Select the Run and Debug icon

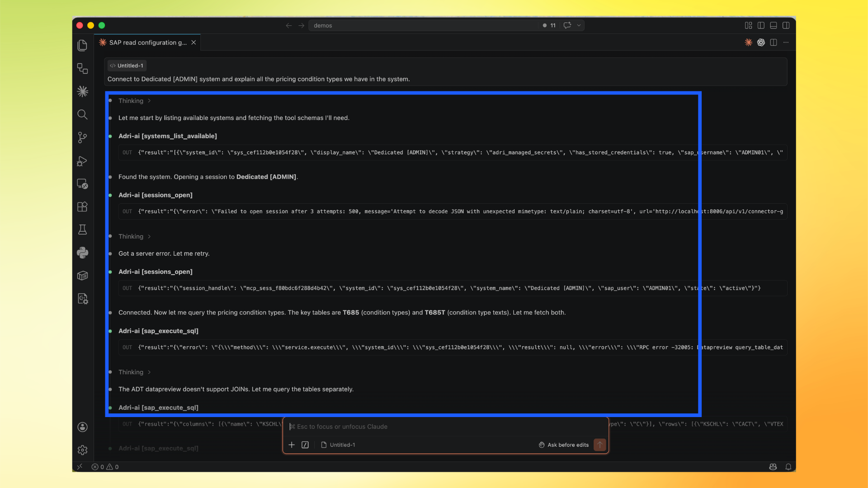coord(82,161)
